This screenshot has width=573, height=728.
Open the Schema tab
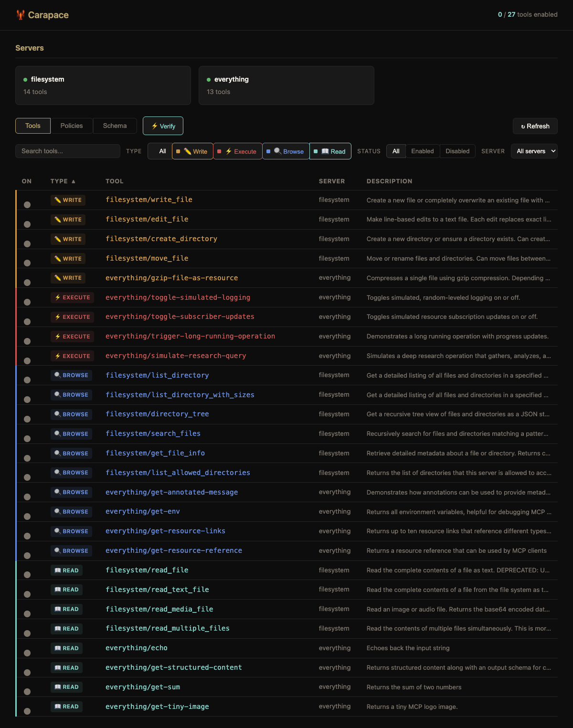click(115, 126)
